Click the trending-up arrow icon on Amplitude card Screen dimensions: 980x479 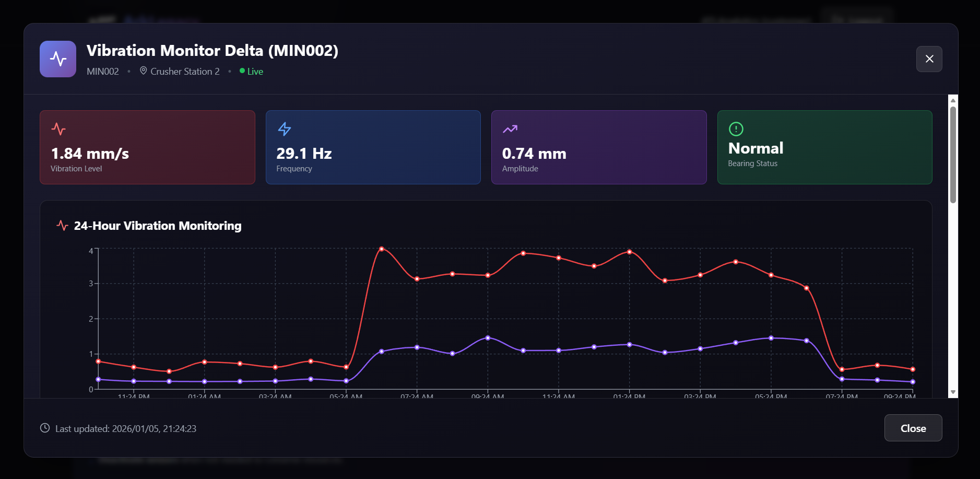(510, 128)
